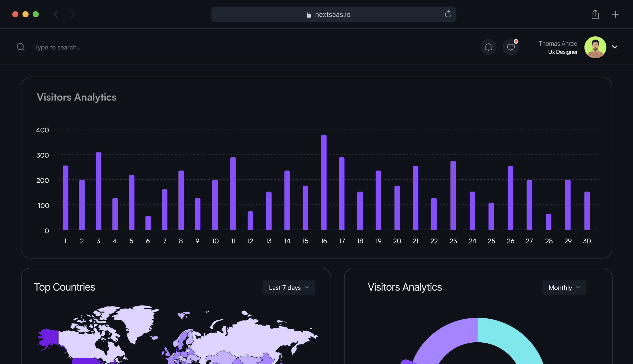The height and width of the screenshot is (364, 633).
Task: Expand the user profile chevron
Action: [615, 47]
